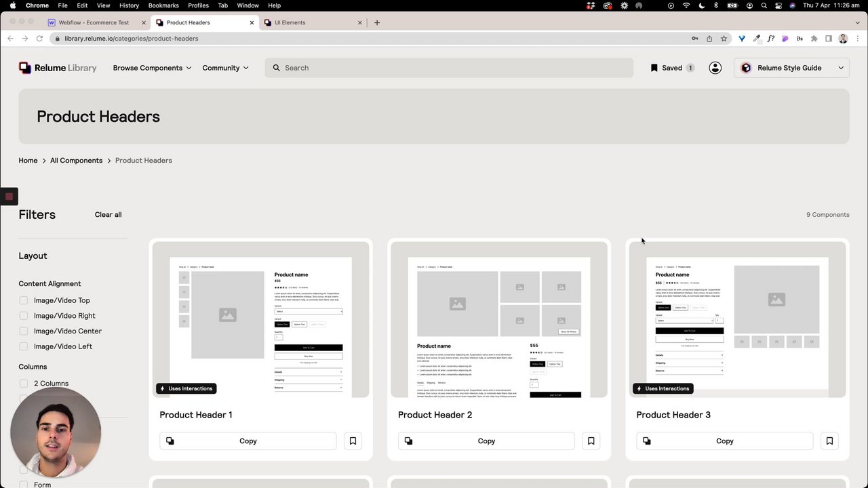Reload the page in Chrome

click(x=40, y=39)
